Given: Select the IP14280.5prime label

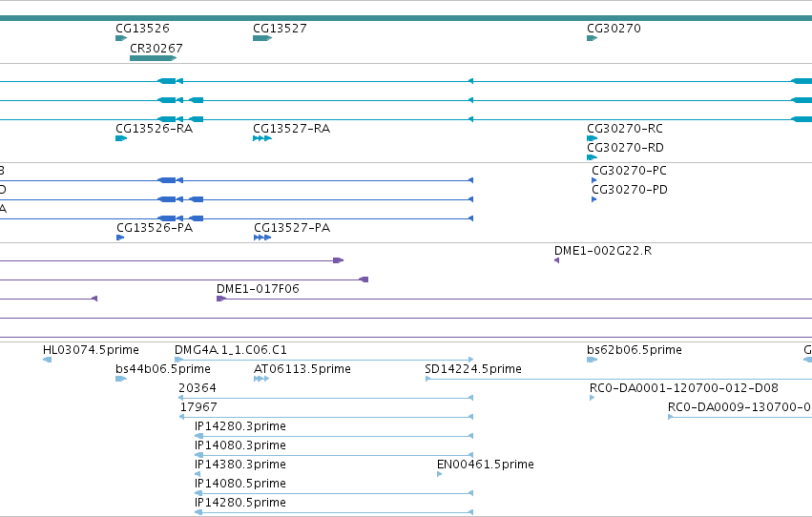Looking at the screenshot, I should tap(239, 503).
